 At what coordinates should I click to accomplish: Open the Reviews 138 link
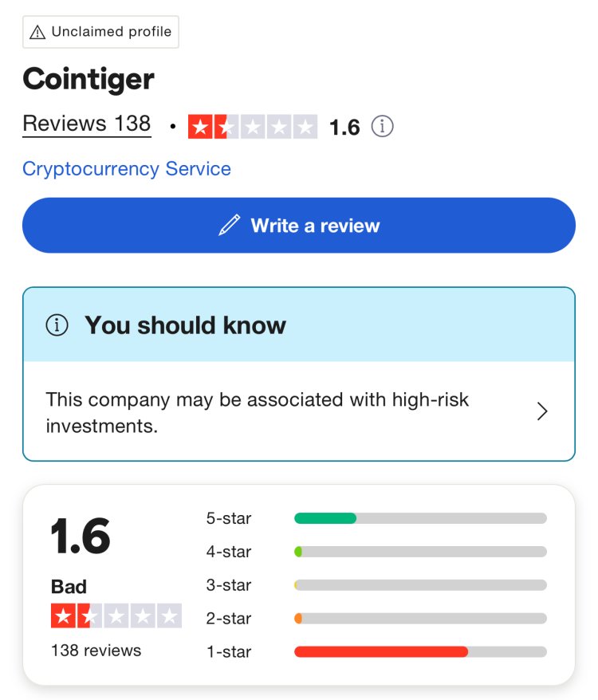pyautogui.click(x=87, y=124)
